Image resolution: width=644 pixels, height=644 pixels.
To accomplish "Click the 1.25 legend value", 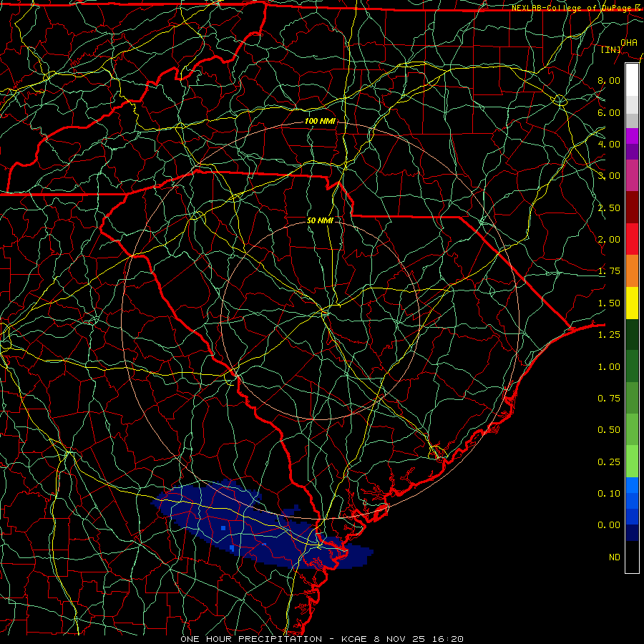I will pos(609,335).
